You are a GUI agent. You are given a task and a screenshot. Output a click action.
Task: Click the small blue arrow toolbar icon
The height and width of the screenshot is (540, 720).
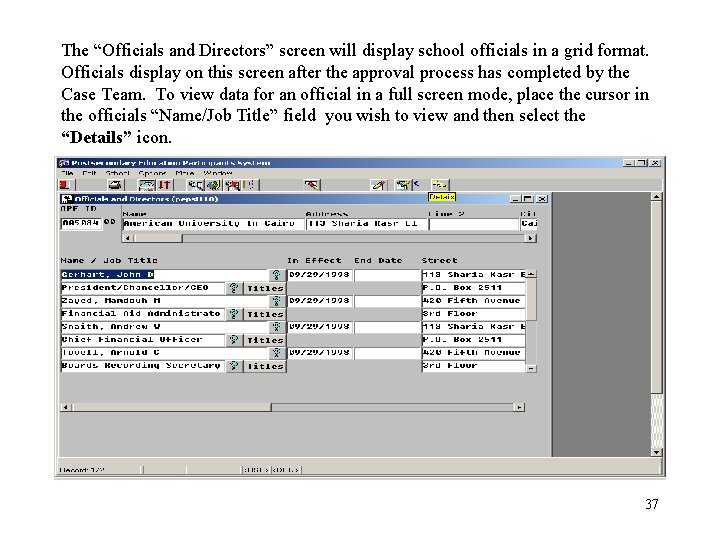click(416, 184)
